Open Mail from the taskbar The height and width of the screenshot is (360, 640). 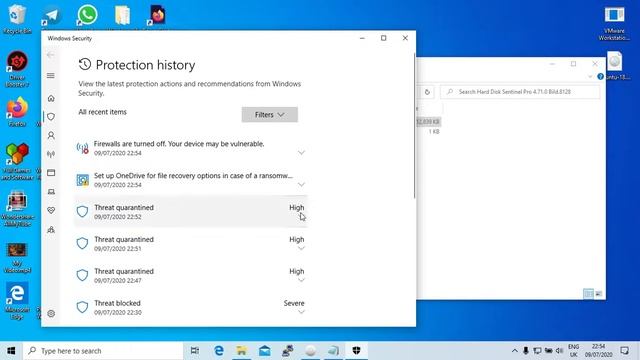click(264, 351)
